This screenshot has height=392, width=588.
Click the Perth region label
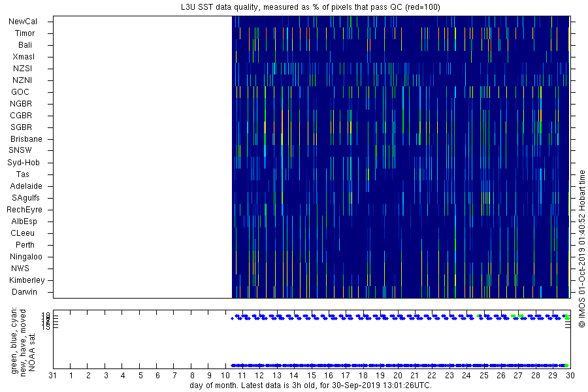[25, 244]
